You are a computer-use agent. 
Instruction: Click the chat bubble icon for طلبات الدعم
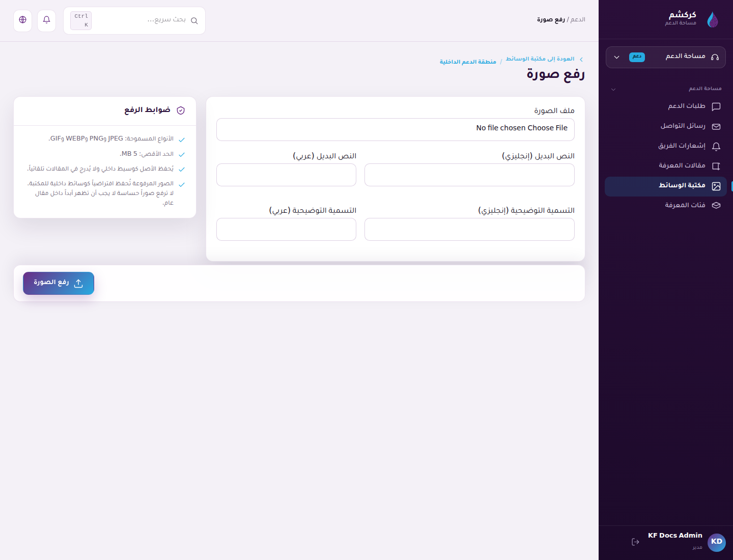click(x=716, y=106)
